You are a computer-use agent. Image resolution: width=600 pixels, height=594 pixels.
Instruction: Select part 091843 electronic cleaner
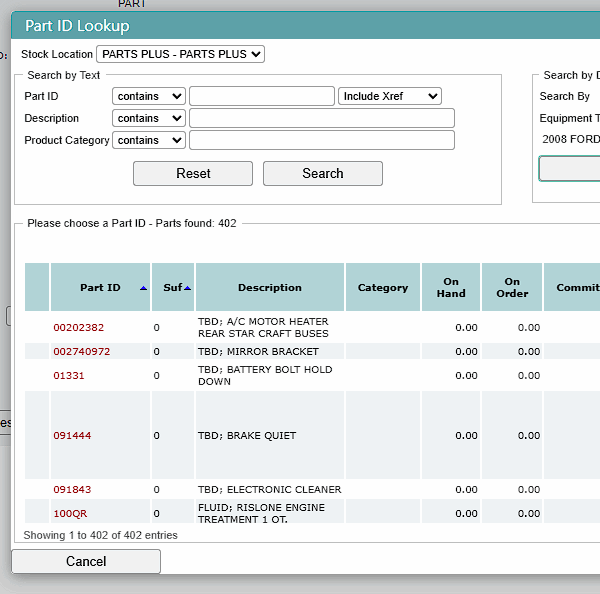[72, 490]
